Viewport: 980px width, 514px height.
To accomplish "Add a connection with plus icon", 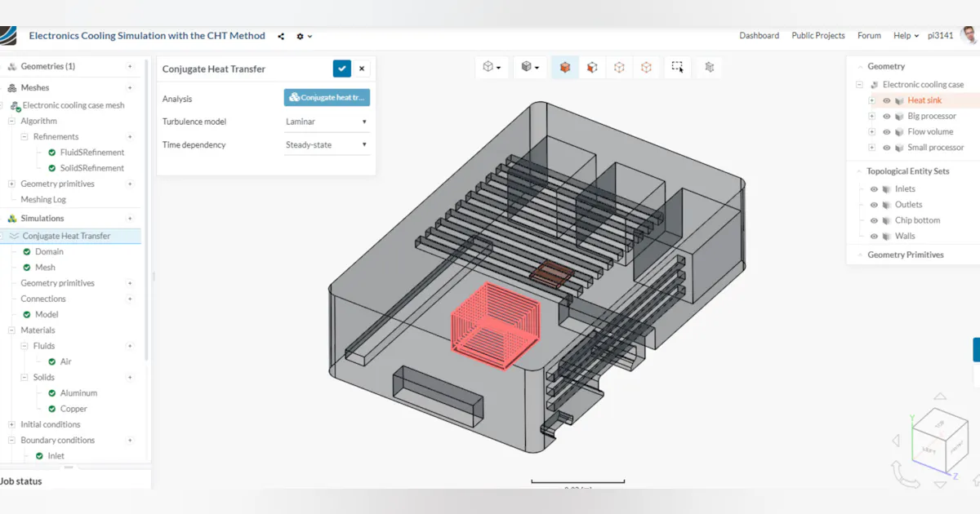I will click(130, 299).
